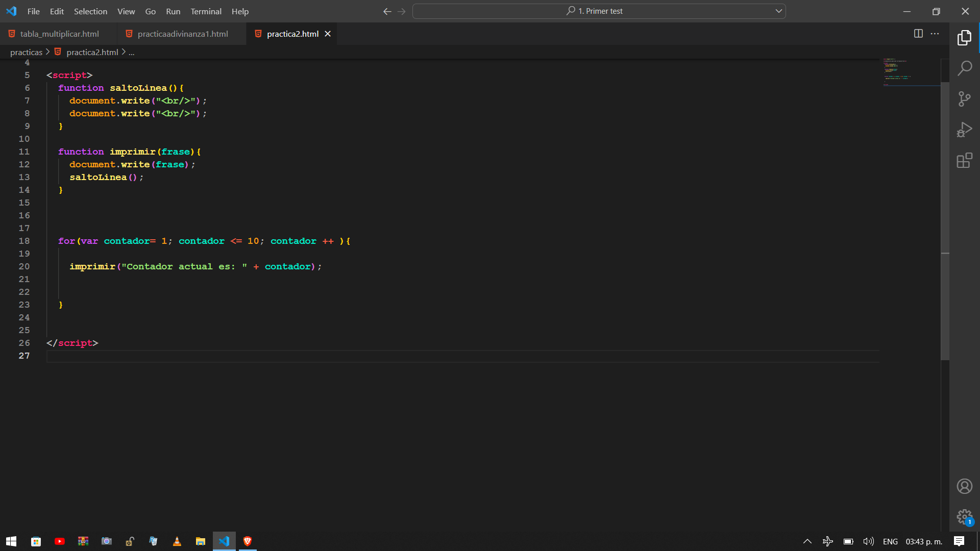
Task: Open the Extensions view
Action: click(964, 161)
